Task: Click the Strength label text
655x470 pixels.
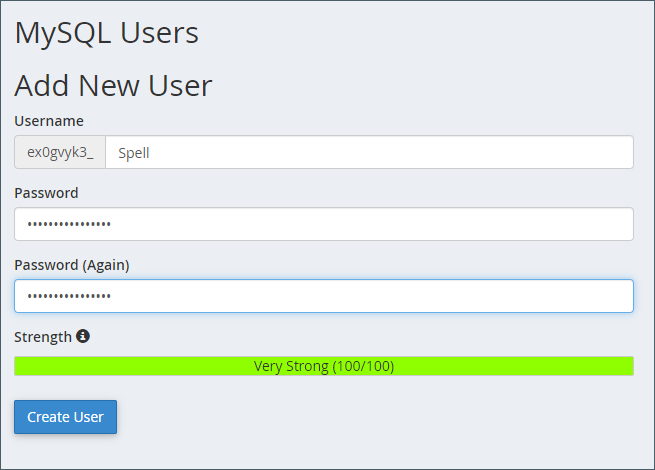Action: (x=43, y=337)
